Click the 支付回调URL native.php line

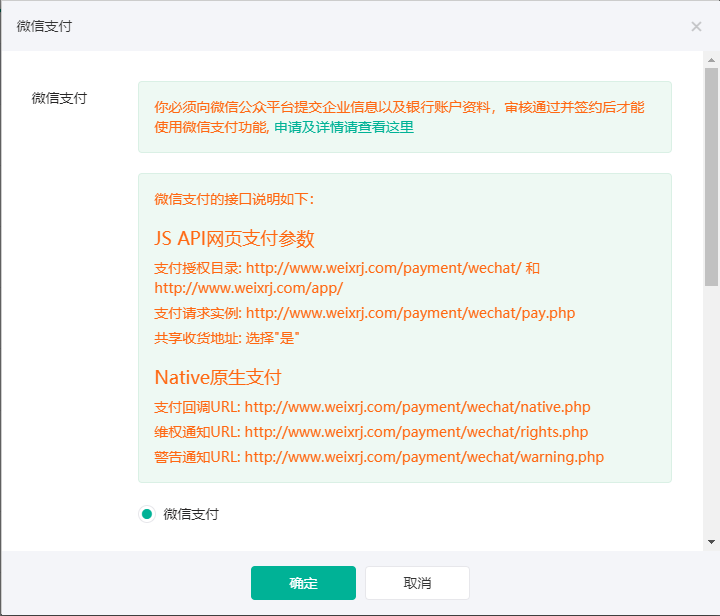(x=372, y=407)
